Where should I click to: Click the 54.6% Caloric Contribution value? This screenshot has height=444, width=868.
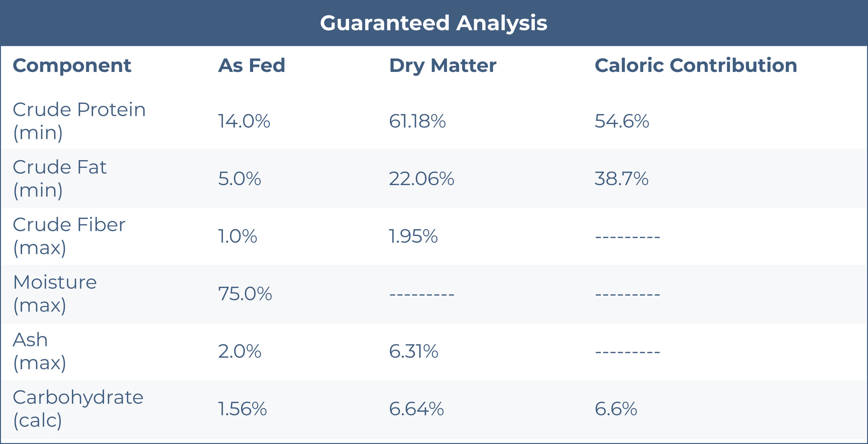click(x=622, y=121)
